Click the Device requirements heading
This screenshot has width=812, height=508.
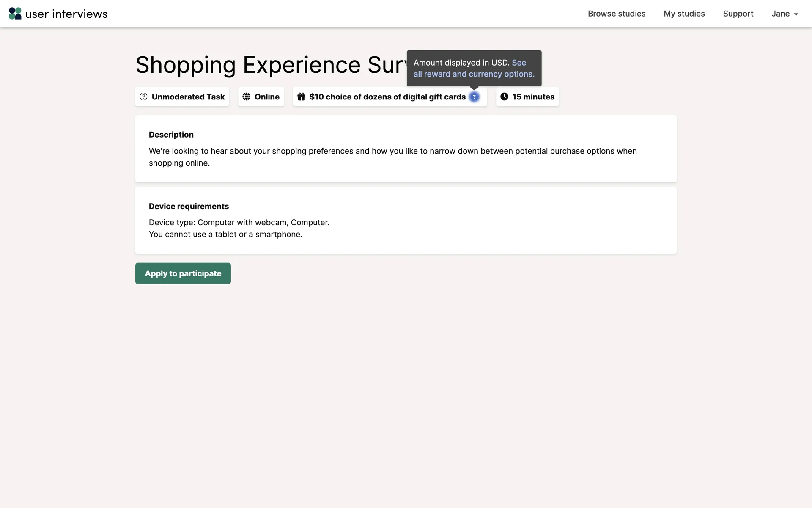[x=189, y=206]
